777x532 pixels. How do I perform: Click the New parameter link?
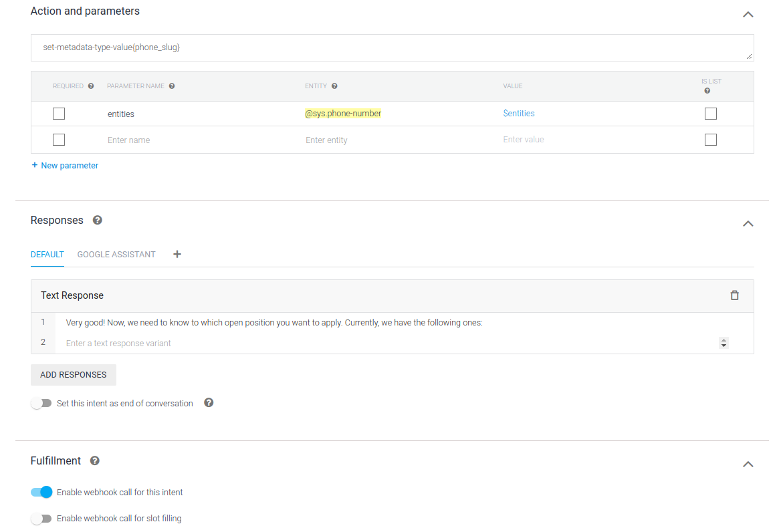[65, 166]
